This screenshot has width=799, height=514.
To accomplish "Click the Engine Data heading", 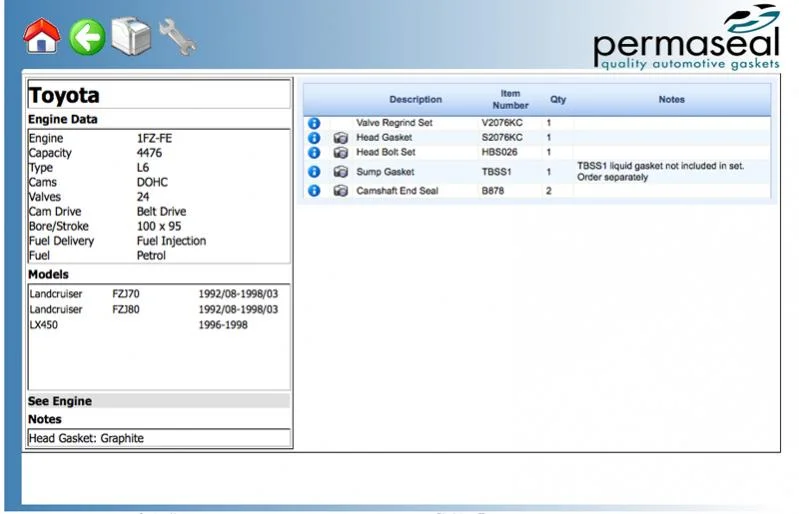I will click(x=63, y=119).
